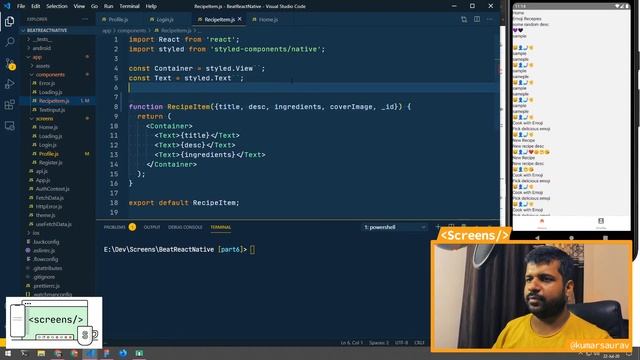Tap the Profile tab icon in the emulator
Viewport: 640px width, 360px height.
click(601, 222)
